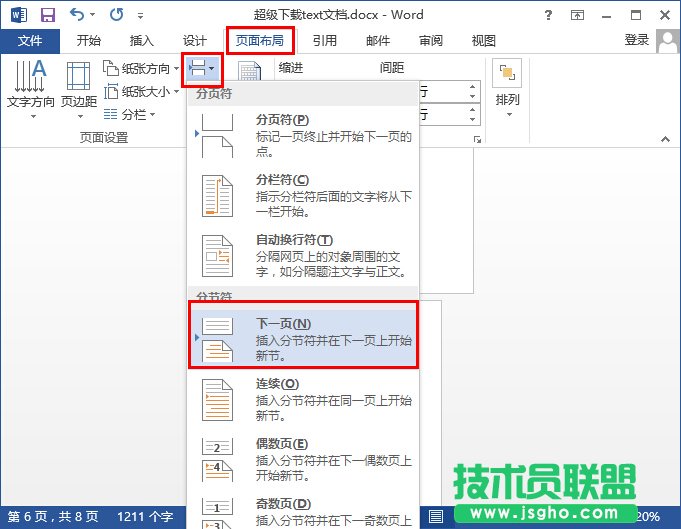The height and width of the screenshot is (529, 681).
Task: Click the Help question mark icon
Action: click(x=577, y=15)
